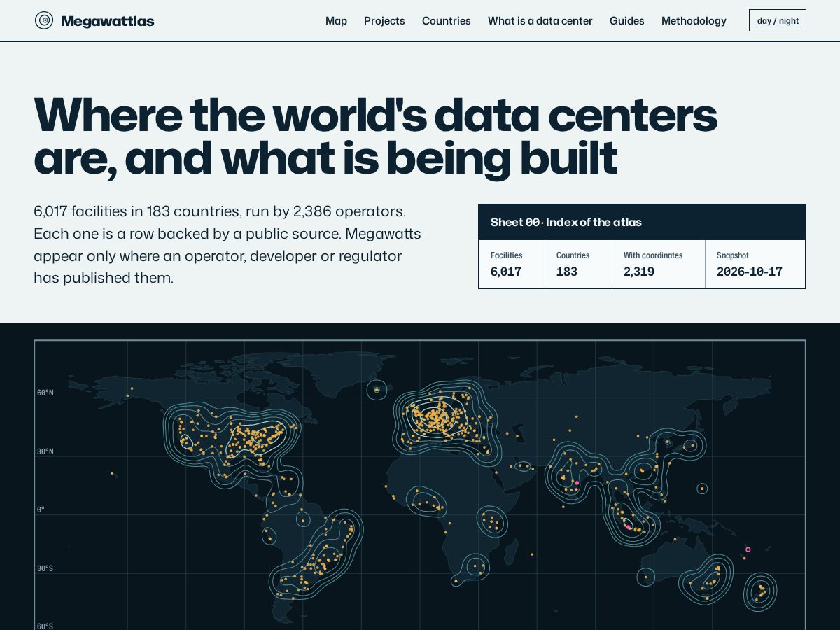Screen dimensions: 840x630
Task: Select the 'Countries 183' index cell
Action: click(578, 264)
